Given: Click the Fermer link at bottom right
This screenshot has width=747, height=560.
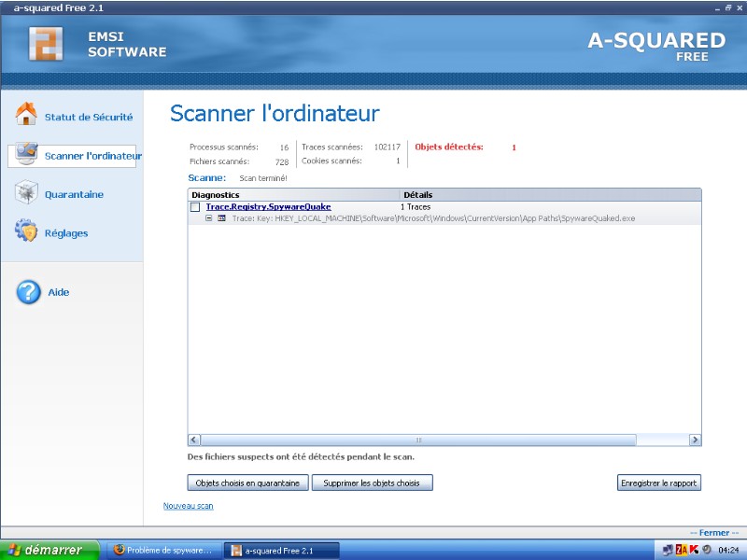Looking at the screenshot, I should pyautogui.click(x=714, y=533).
